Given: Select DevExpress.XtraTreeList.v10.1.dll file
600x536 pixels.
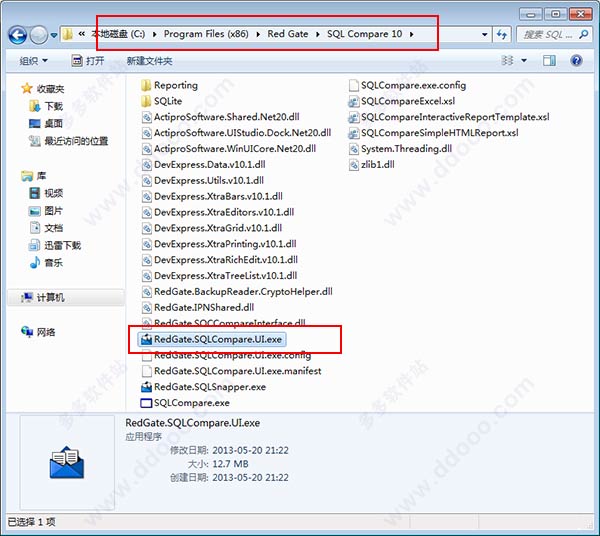Looking at the screenshot, I should [x=219, y=276].
